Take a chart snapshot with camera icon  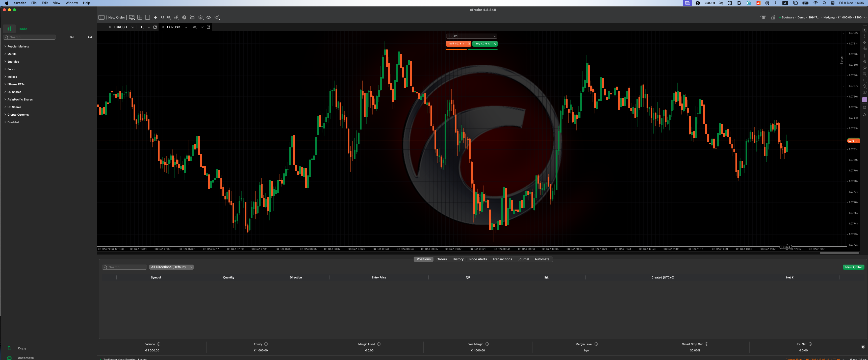coord(864,108)
